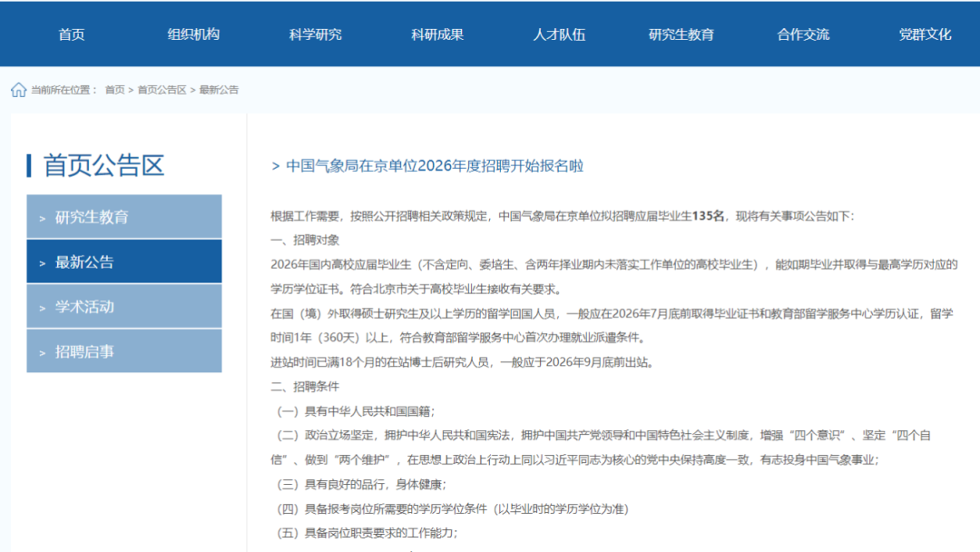Screen dimensions: 980x552
Task: Select 最新公告 in the left sidebar
Action: coord(124,261)
